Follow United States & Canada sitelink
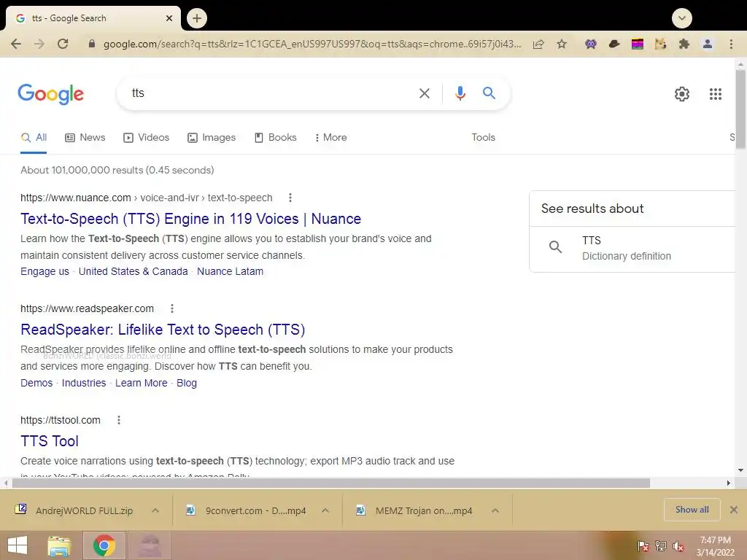747x560 pixels. [x=133, y=271]
